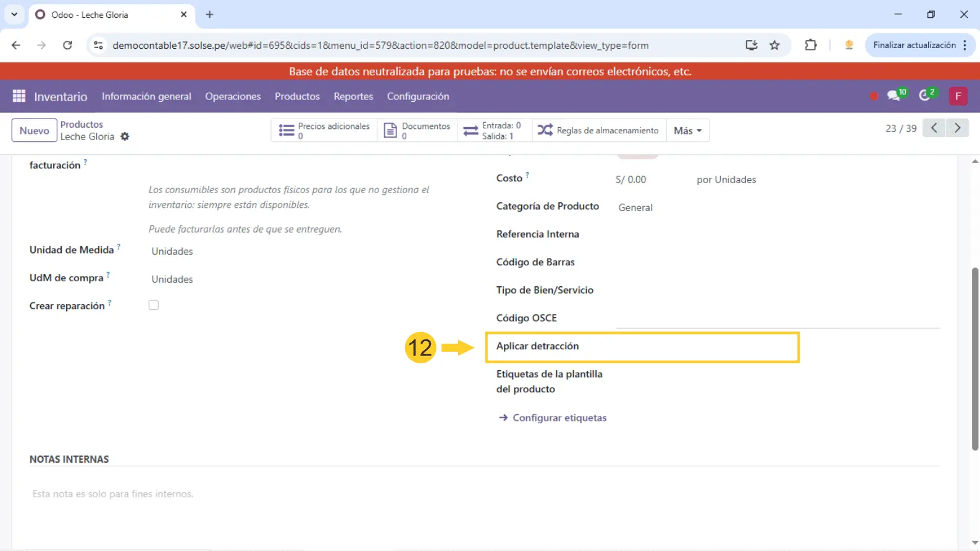This screenshot has width=980, height=551.
Task: Reload the current page
Action: pos(67,45)
